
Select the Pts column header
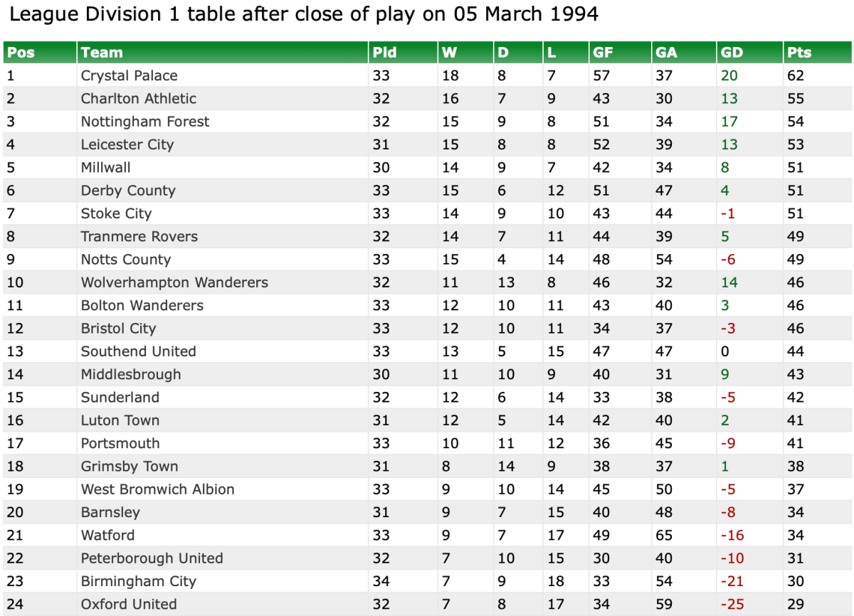point(799,53)
